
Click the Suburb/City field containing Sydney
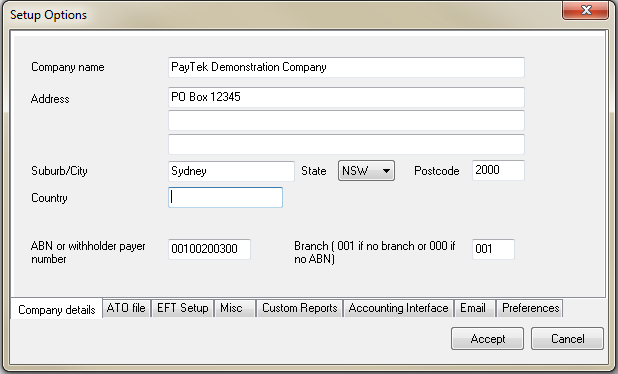click(231, 171)
